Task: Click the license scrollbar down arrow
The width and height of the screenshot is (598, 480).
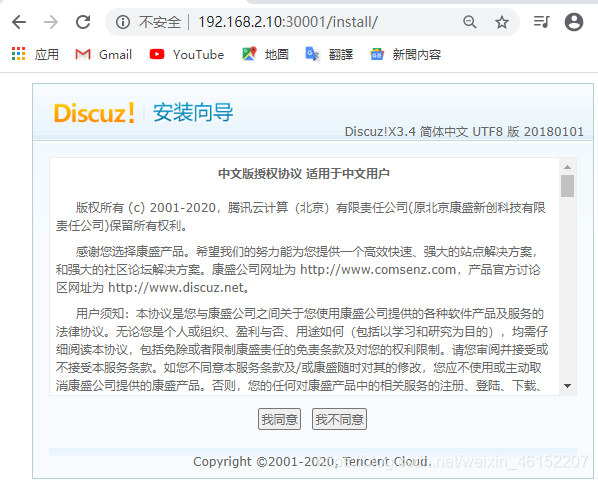Action: coord(567,386)
